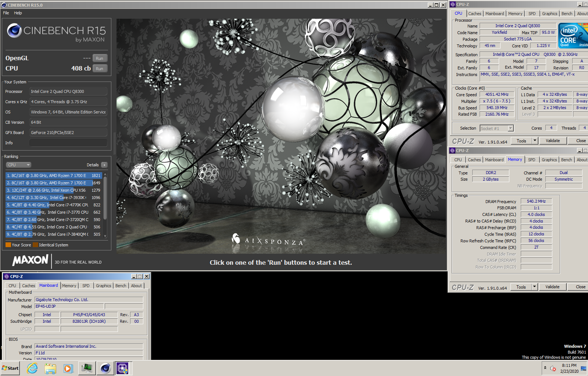
Task: Click the Task Manager taskbar icon
Action: 87,368
